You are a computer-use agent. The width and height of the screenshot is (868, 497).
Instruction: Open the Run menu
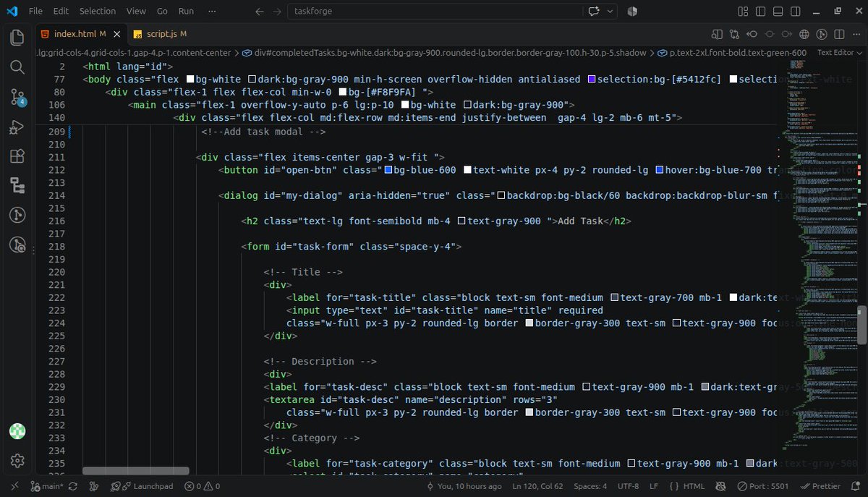point(186,12)
